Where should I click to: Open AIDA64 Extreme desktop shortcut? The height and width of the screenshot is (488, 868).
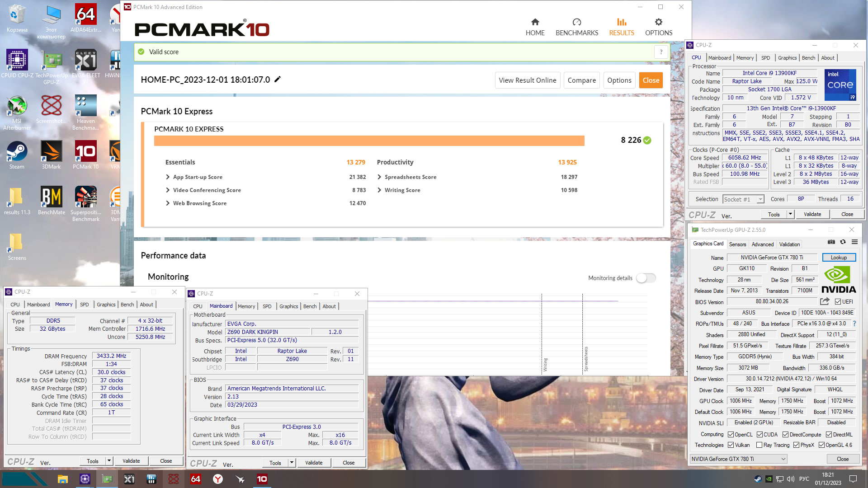pyautogui.click(x=85, y=19)
